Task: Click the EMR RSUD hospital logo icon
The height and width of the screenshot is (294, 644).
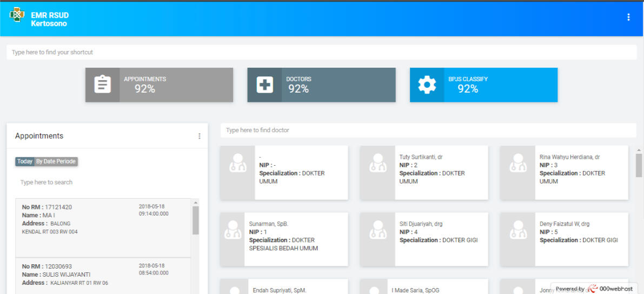Action: [17, 15]
